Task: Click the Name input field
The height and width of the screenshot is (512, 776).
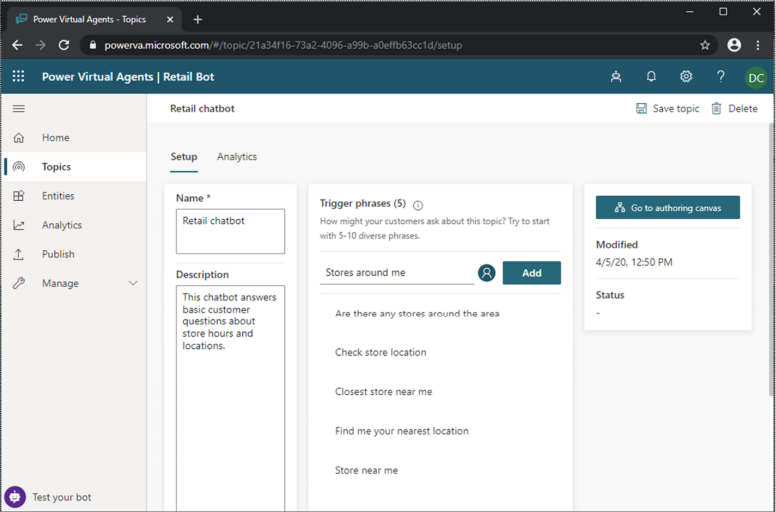Action: tap(230, 231)
